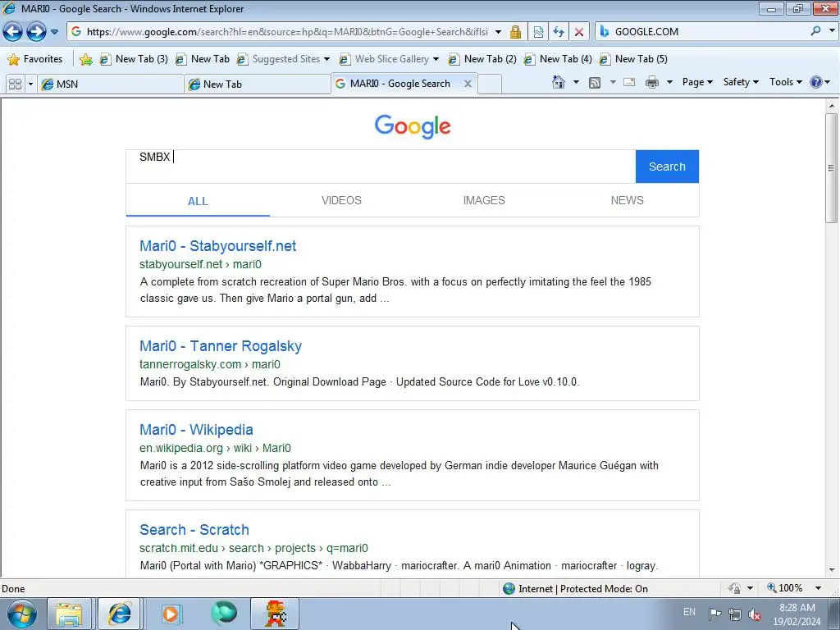
Task: Open the Search - Scratch result
Action: pos(194,530)
